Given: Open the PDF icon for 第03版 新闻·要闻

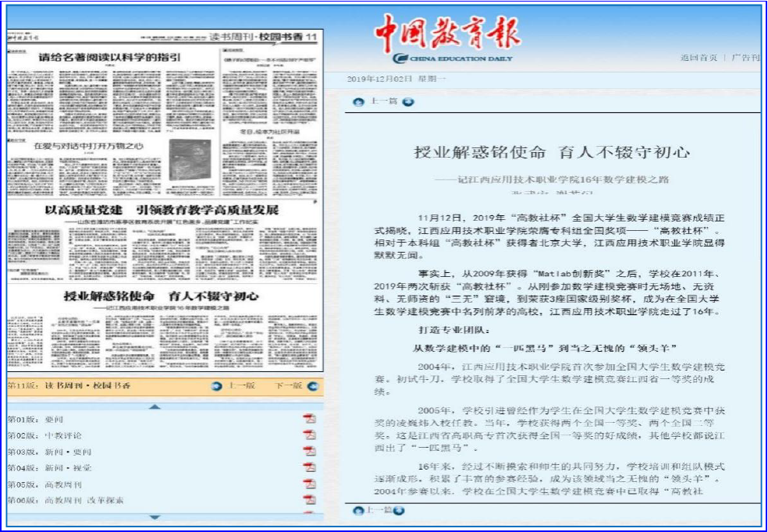Looking at the screenshot, I should click(309, 451).
